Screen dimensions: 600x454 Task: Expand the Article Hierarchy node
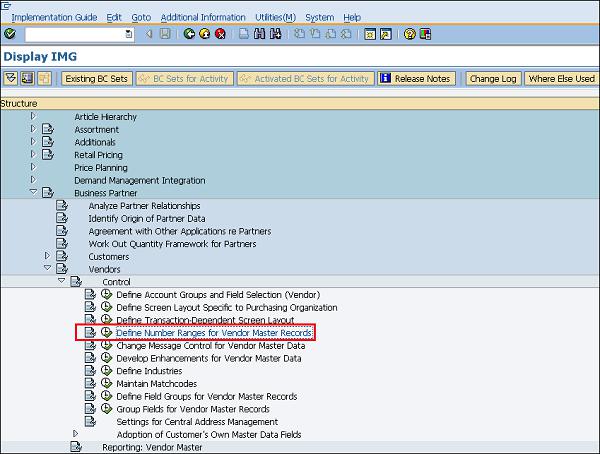pyautogui.click(x=33, y=117)
